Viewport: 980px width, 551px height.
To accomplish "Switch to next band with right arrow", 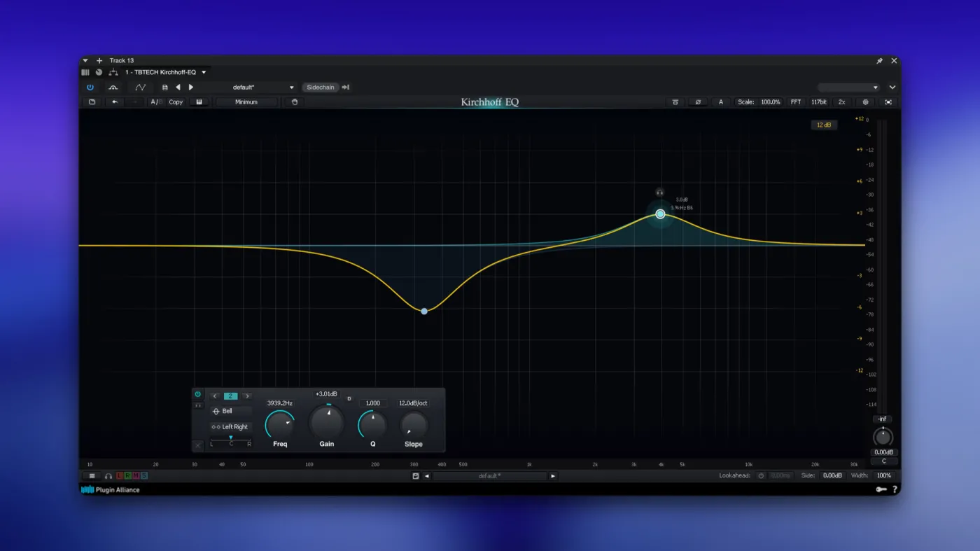I will [x=246, y=396].
